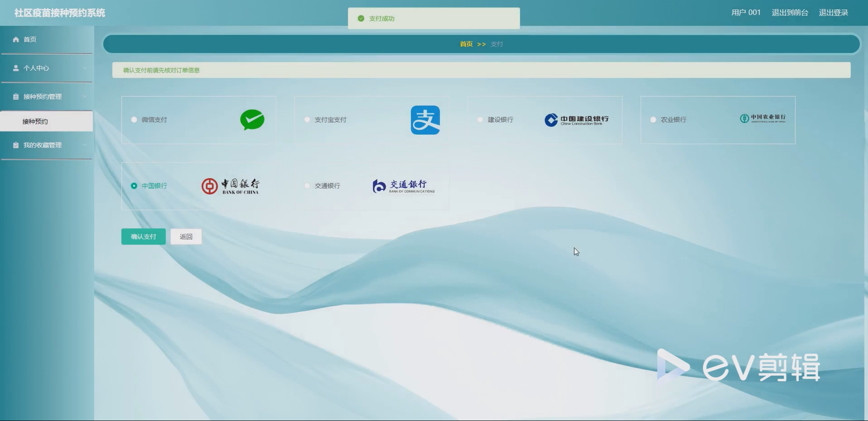Click the 确认支付 button
Image resolution: width=868 pixels, height=421 pixels.
(x=143, y=237)
